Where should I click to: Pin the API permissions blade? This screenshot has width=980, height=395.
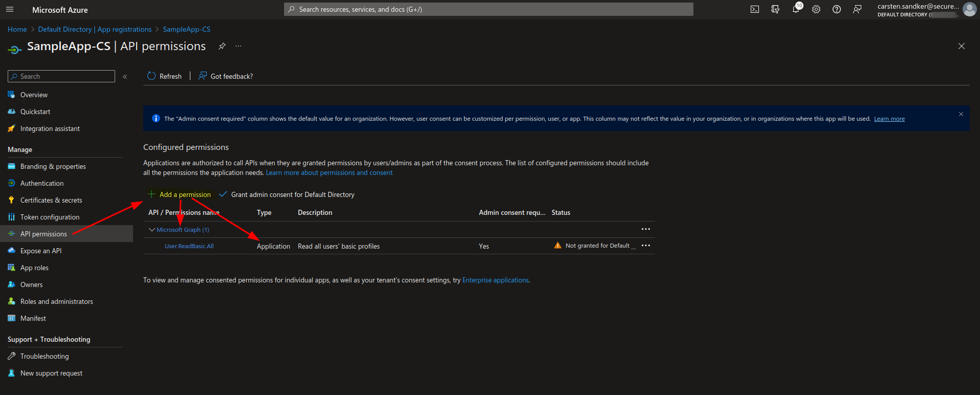pyautogui.click(x=222, y=46)
